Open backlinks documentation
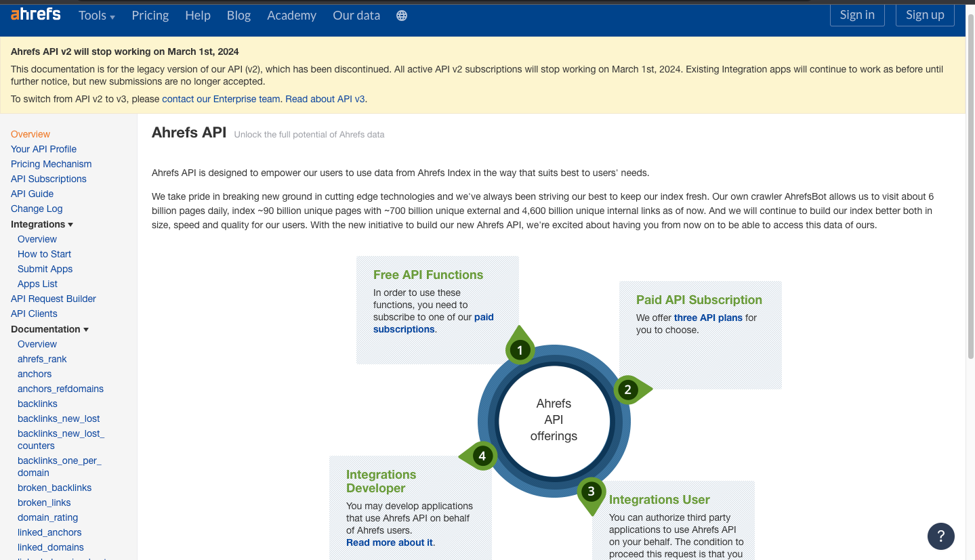Screen dimensions: 975x560 37,404
